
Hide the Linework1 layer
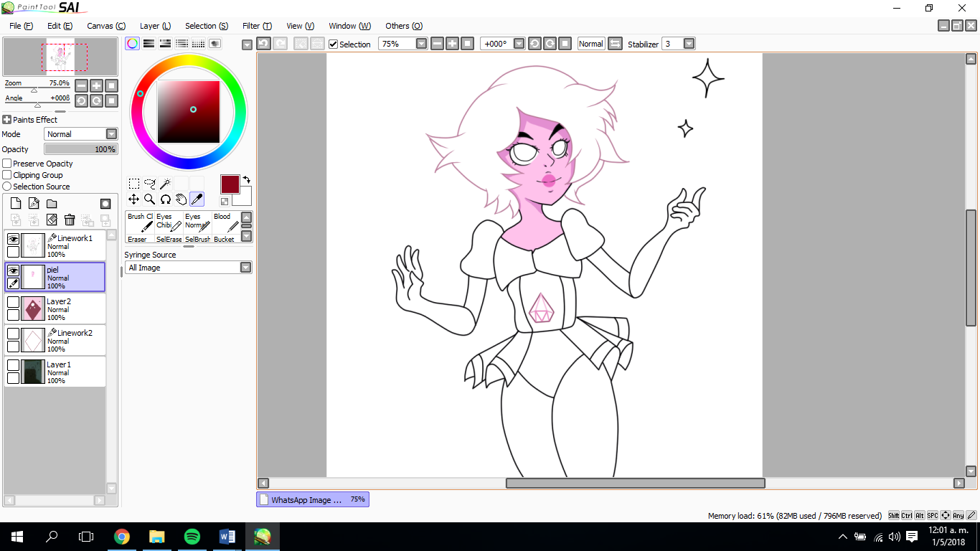13,239
